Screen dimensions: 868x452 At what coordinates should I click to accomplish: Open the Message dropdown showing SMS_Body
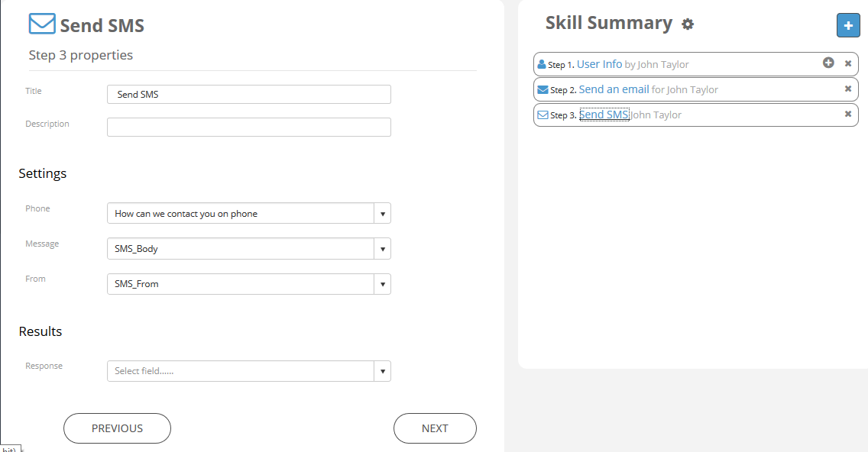[249, 249]
